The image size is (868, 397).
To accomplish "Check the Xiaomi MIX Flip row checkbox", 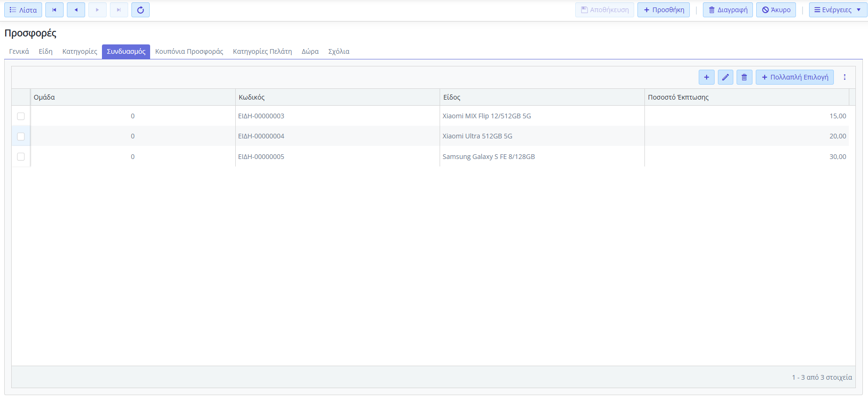I will pyautogui.click(x=21, y=116).
